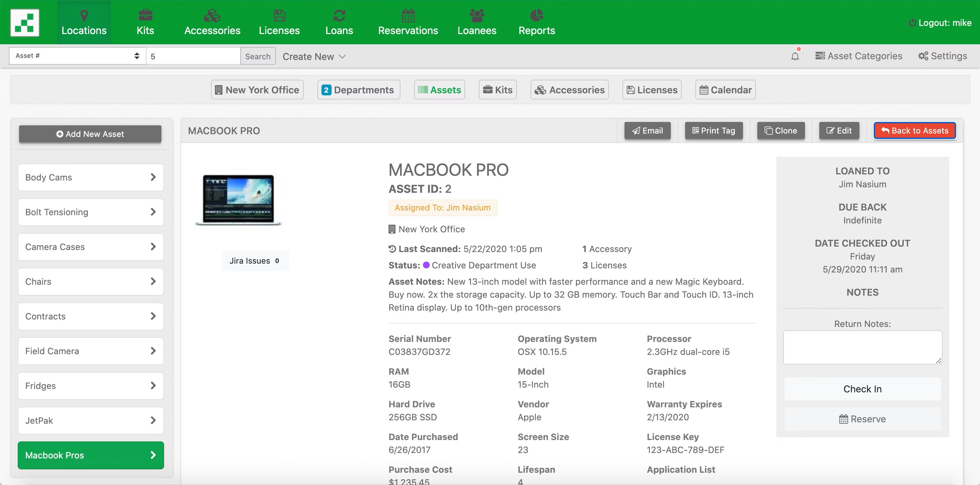Expand the Body Cams category

point(154,177)
